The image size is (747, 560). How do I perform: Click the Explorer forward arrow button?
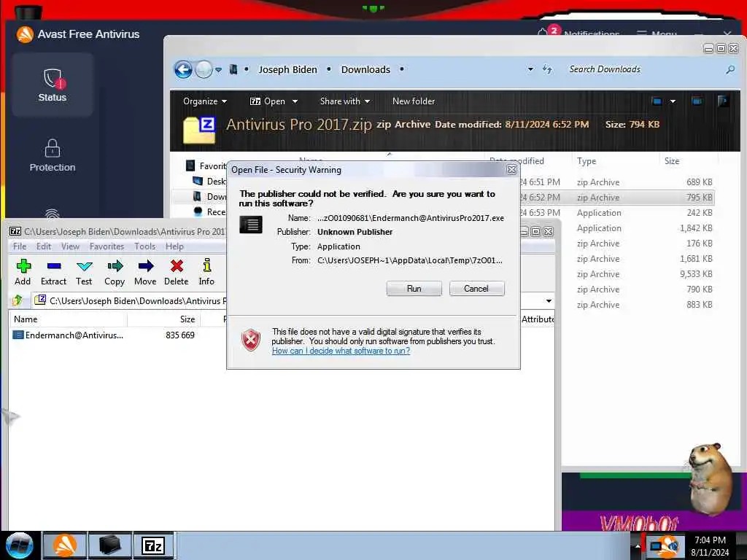[204, 69]
